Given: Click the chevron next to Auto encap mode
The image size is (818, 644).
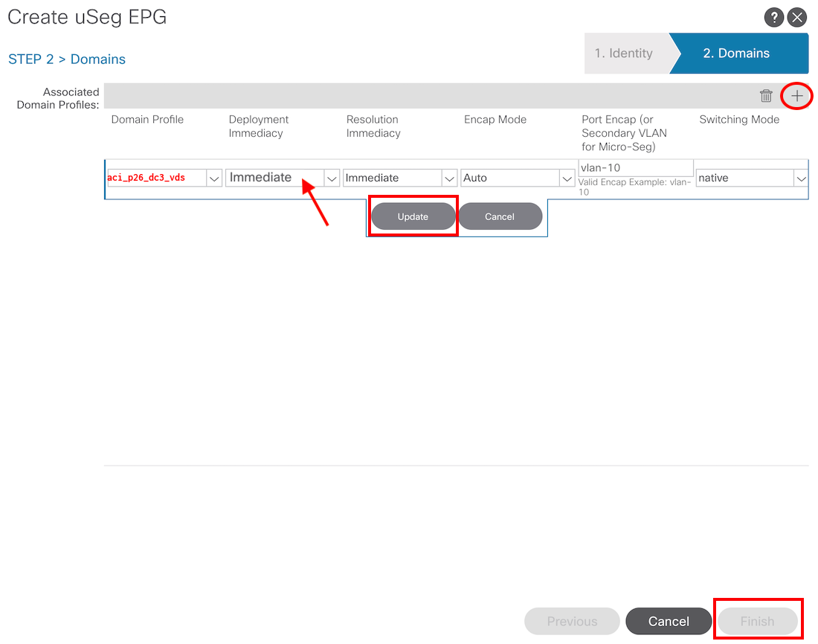Looking at the screenshot, I should pos(567,178).
